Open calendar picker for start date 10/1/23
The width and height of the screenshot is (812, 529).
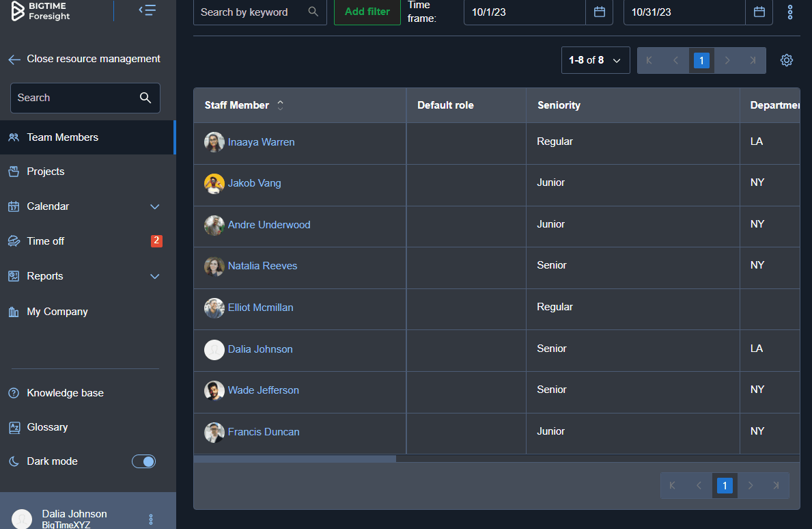(x=599, y=12)
